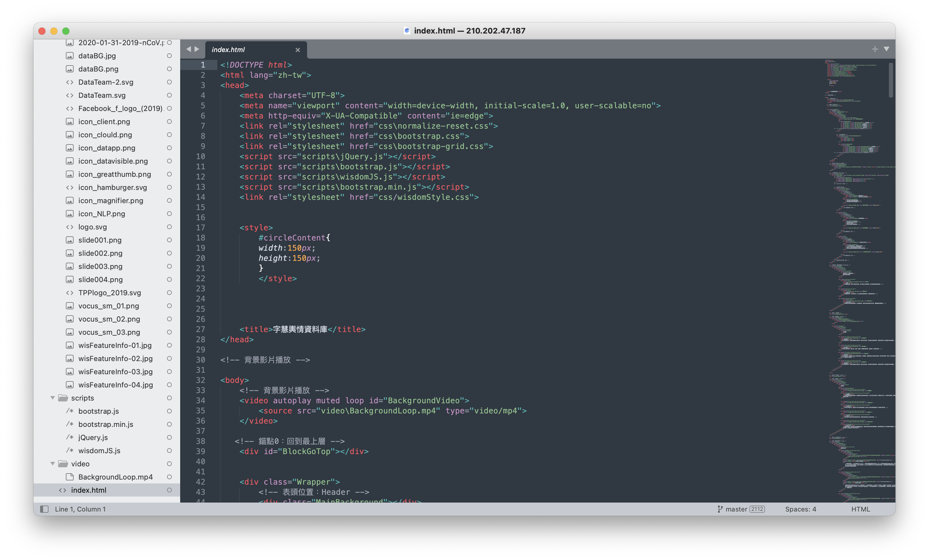
Task: Open jQuery.js in the scripts folder
Action: click(x=93, y=438)
